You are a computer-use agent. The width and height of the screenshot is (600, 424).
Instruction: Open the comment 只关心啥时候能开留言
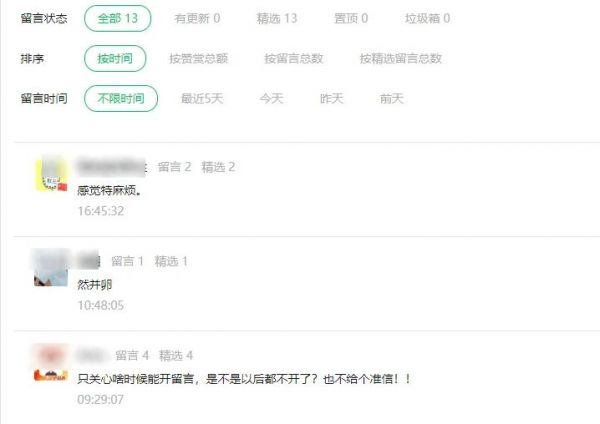[x=244, y=379]
